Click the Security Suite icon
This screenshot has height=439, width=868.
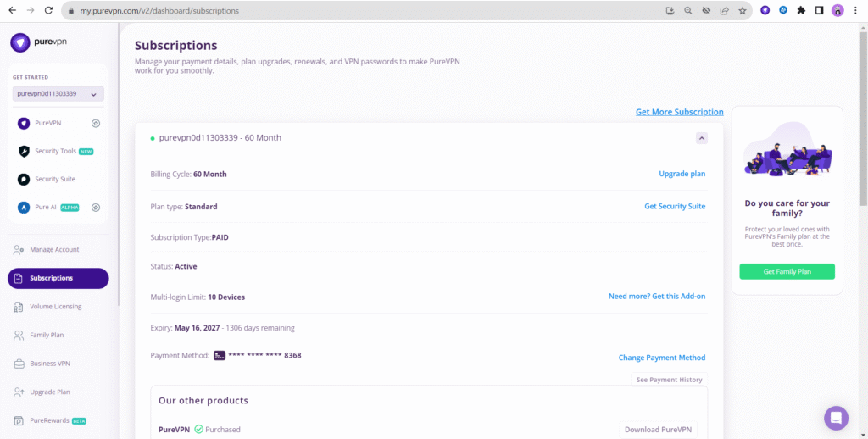24,180
